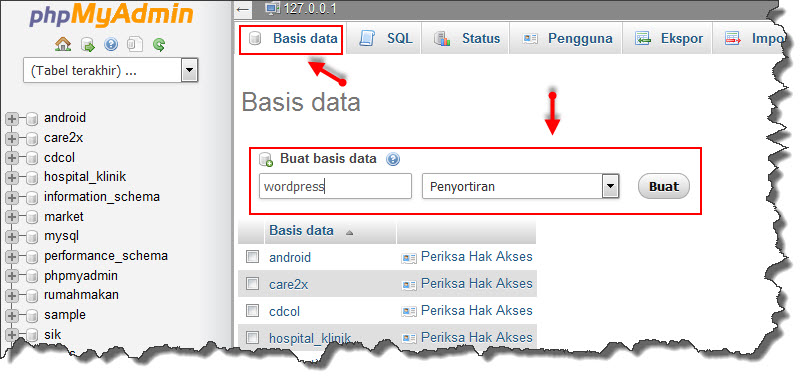Select phpmyadmin in the sidebar tree
Viewport: 811px width, 383px height.
(x=81, y=276)
